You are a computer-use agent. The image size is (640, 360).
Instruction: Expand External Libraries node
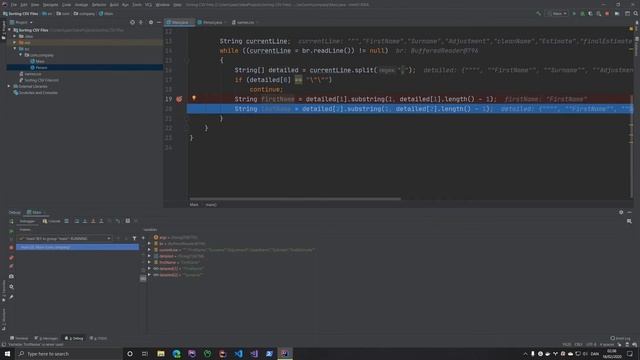click(9, 87)
